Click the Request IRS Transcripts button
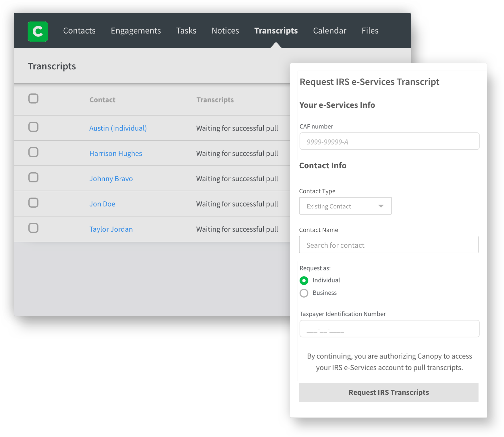 tap(389, 392)
